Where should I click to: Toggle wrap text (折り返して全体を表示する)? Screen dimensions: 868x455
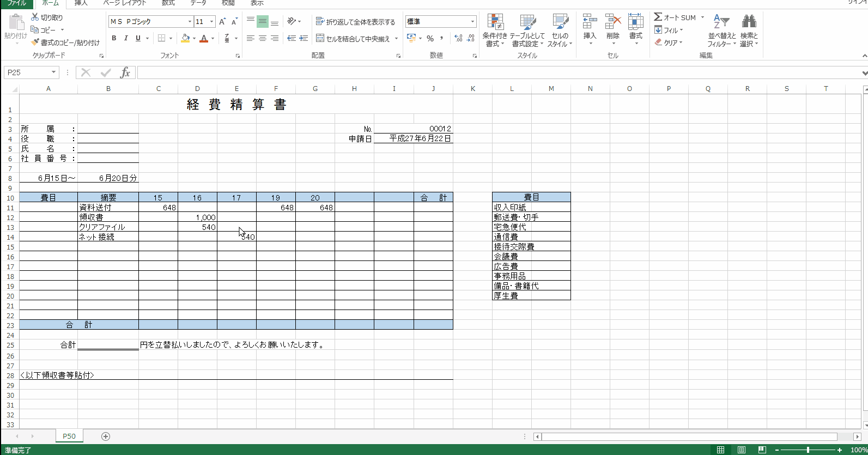pyautogui.click(x=356, y=22)
